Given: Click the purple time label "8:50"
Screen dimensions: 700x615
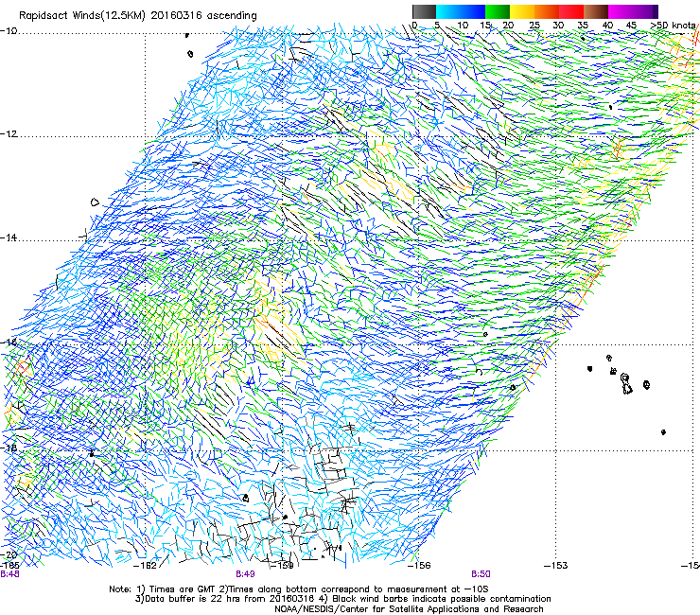Looking at the screenshot, I should pyautogui.click(x=481, y=574).
